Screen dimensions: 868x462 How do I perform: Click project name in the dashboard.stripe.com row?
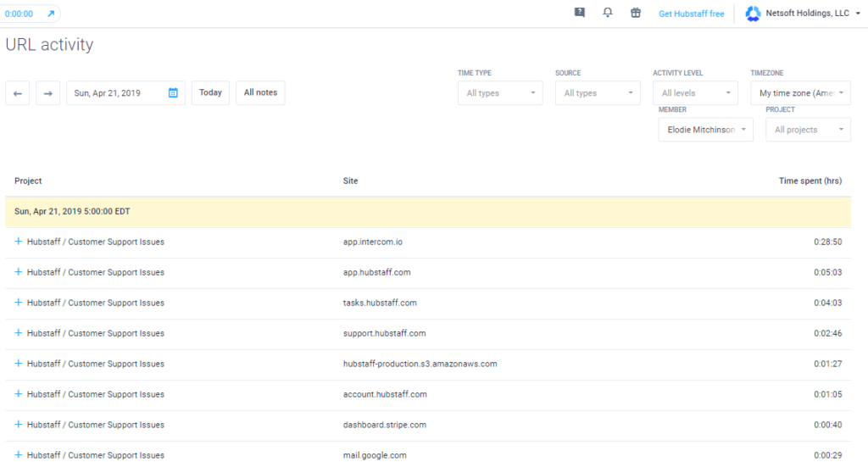[x=96, y=425]
